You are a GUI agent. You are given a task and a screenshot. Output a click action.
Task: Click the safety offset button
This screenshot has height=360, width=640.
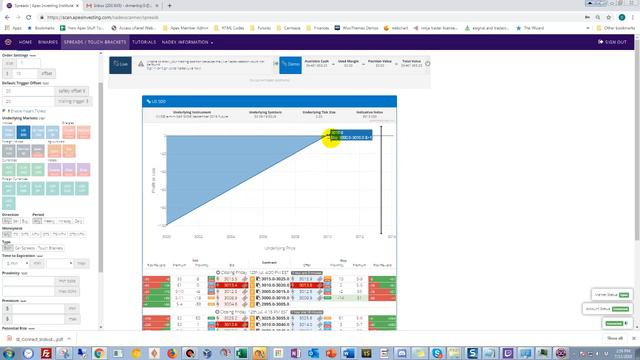click(72, 91)
